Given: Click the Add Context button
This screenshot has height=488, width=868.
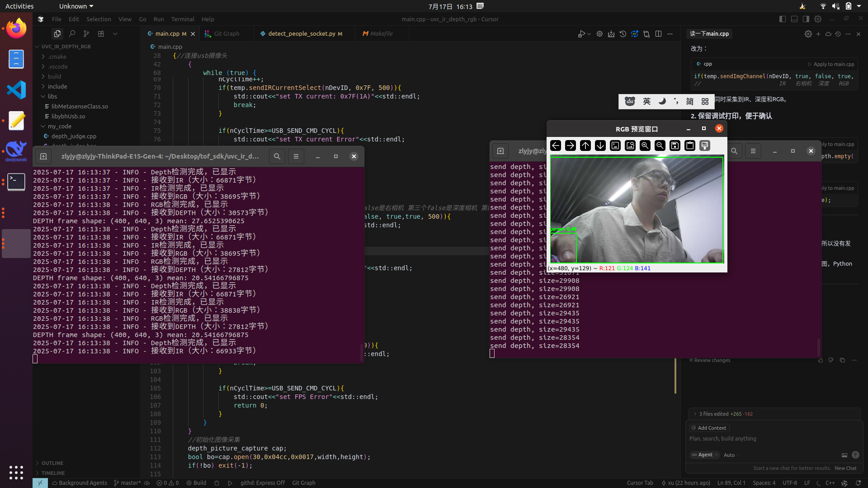Looking at the screenshot, I should pos(709,428).
